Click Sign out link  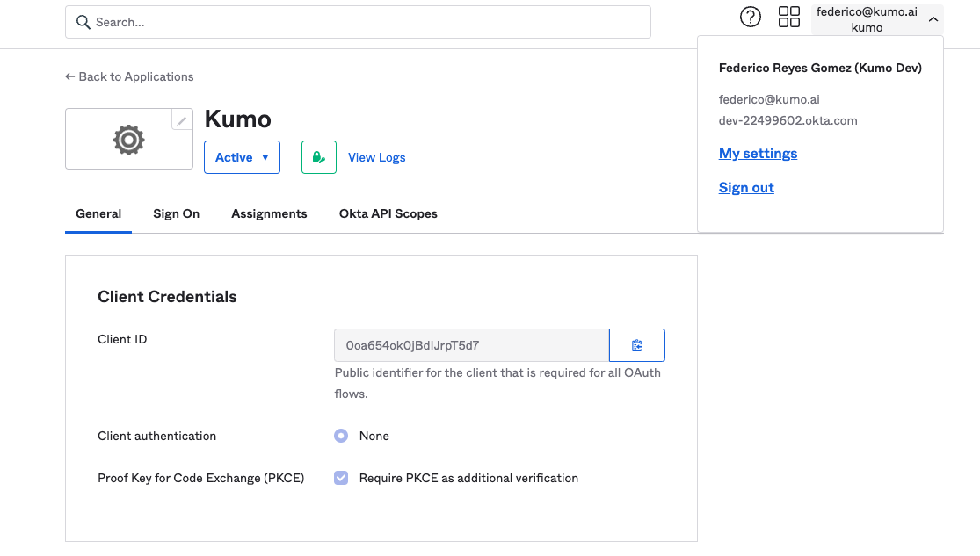746,187
